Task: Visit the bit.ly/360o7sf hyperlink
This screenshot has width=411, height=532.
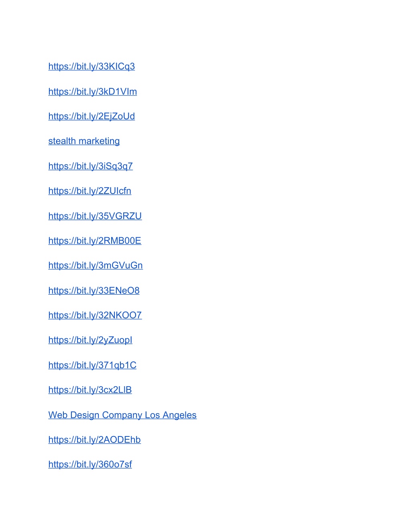Action: click(90, 465)
